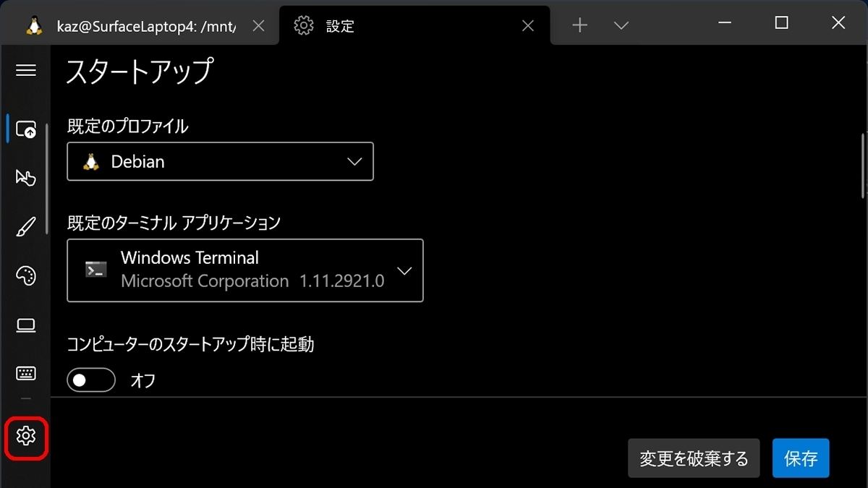This screenshot has height=488, width=868.
Task: Click the sidebar navigation scrollbar
Action: [x=48, y=179]
